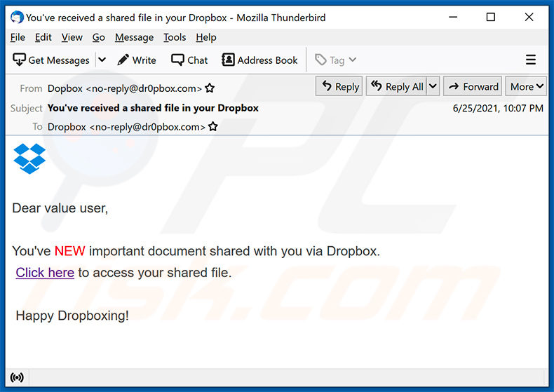The height and width of the screenshot is (392, 554).
Task: Click the message date 6/25/2021, 10:07 PM
Action: [498, 108]
